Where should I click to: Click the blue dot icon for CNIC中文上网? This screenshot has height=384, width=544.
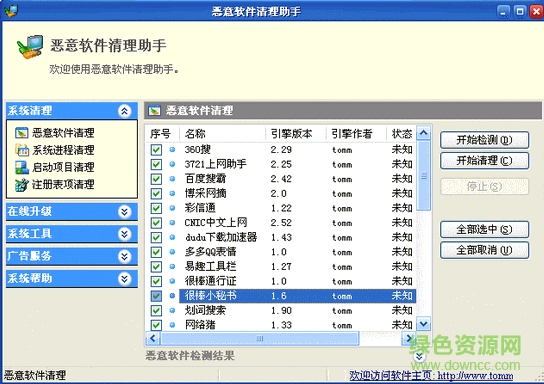point(172,222)
